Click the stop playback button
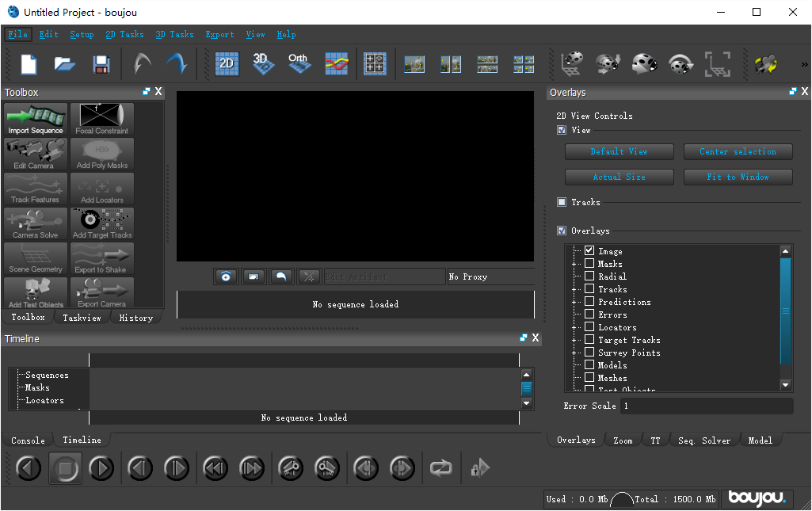The height and width of the screenshot is (511, 812). [65, 468]
